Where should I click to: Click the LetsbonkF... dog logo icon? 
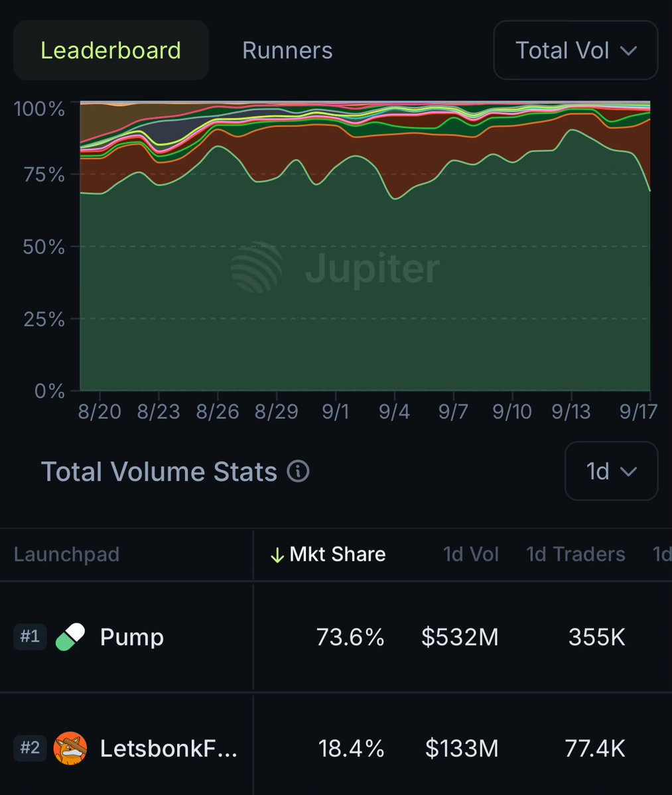coord(70,748)
